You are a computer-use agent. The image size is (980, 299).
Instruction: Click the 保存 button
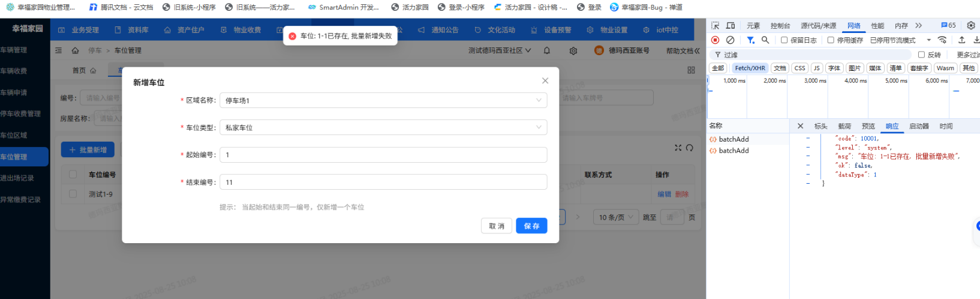coord(531,226)
